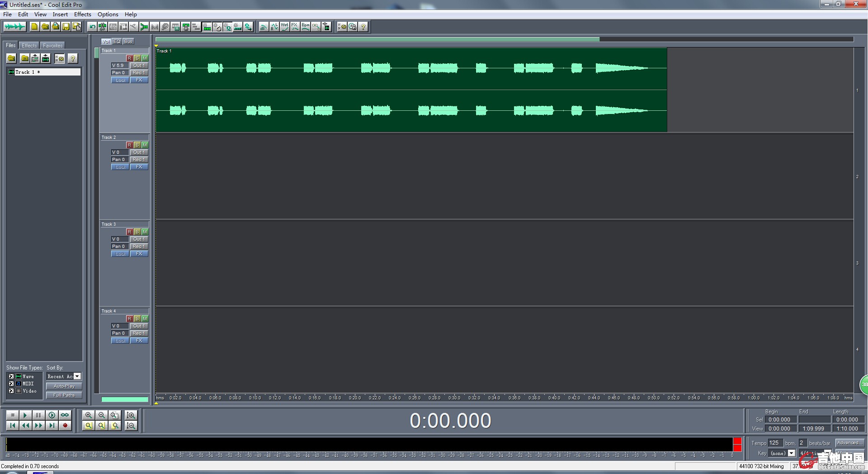Enable loop play with the infinity icon

click(65, 415)
